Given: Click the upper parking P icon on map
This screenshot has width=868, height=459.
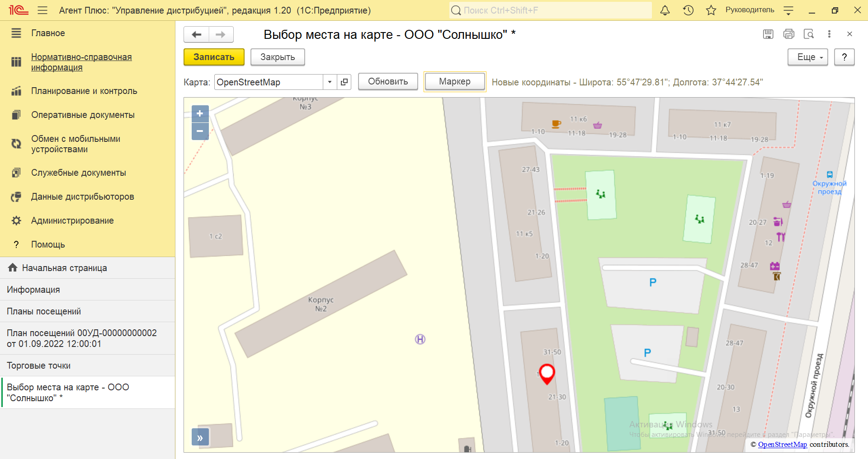Looking at the screenshot, I should (x=653, y=282).
